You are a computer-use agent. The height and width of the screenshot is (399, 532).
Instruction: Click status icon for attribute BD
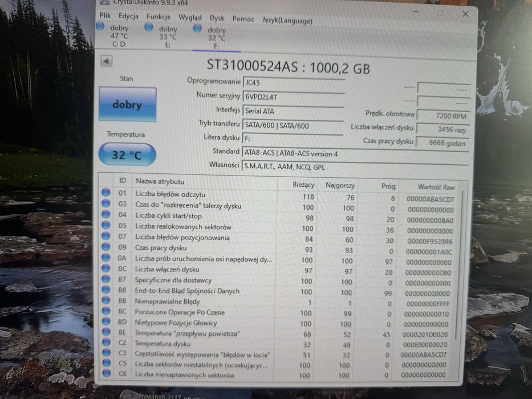point(107,321)
